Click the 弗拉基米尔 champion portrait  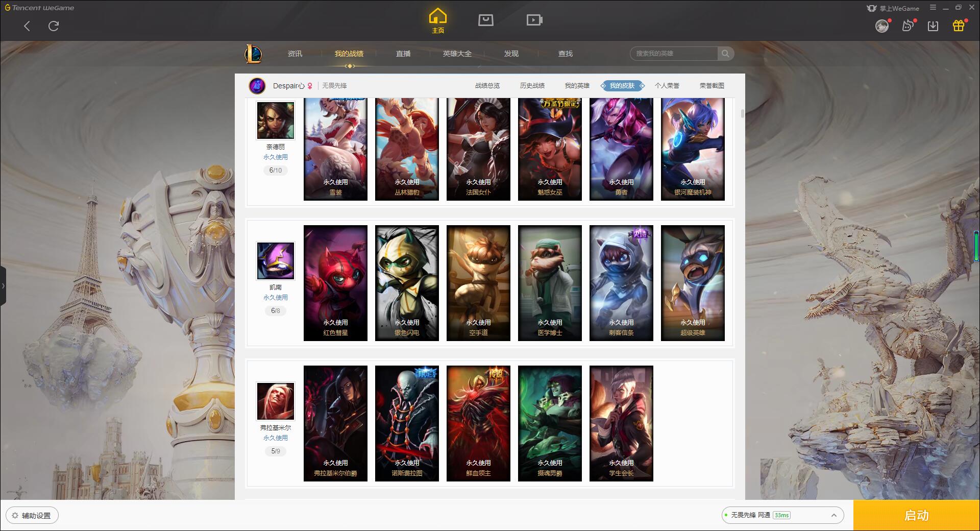click(x=276, y=401)
